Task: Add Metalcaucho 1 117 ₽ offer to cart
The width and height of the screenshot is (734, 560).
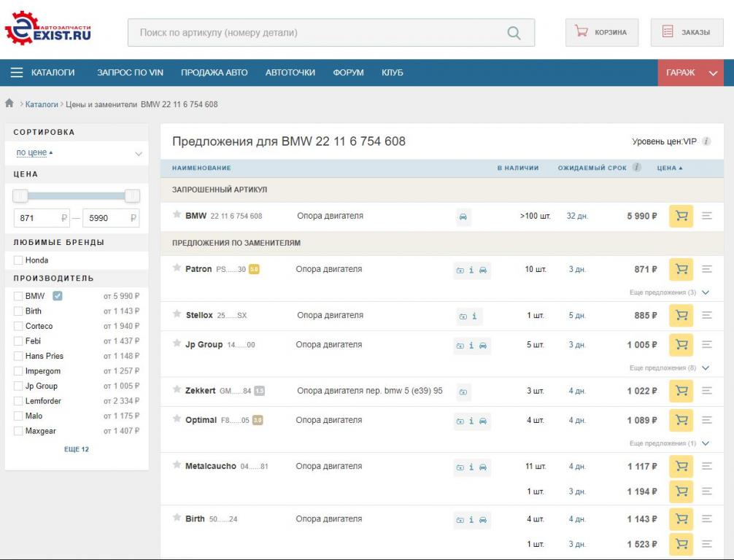Action: point(681,467)
